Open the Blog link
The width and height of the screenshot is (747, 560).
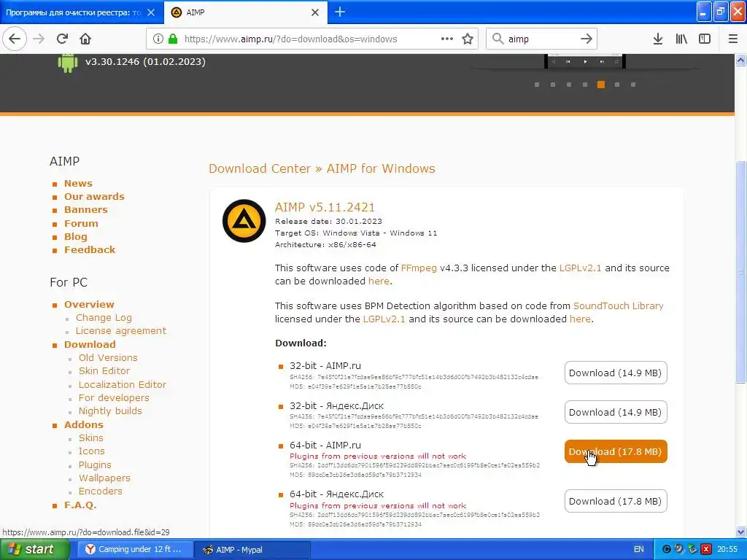point(76,237)
